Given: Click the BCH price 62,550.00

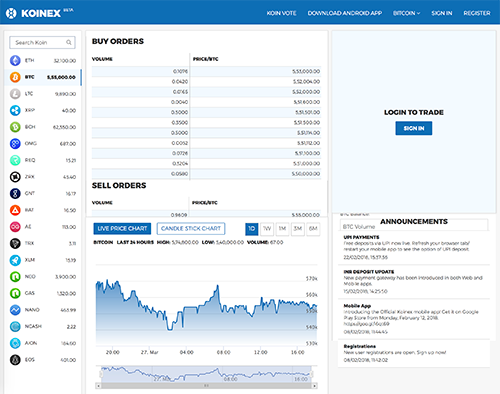Looking at the screenshot, I should (x=65, y=127).
